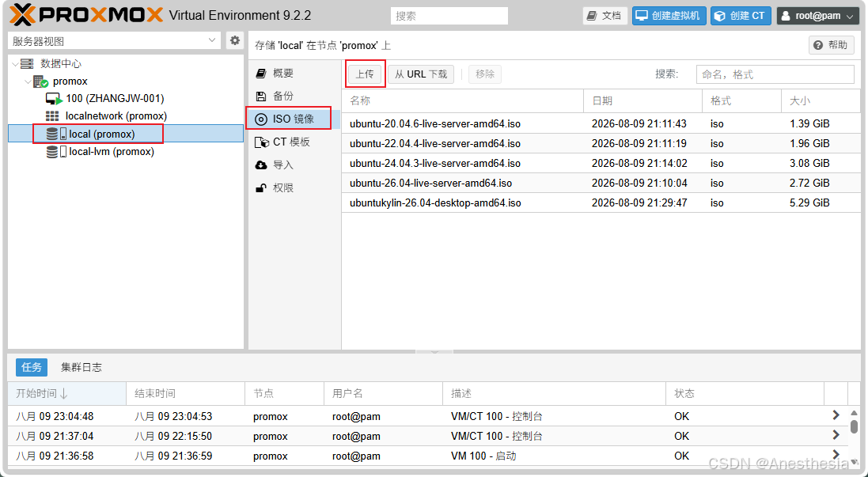Click the Backup floppy disk icon

coord(261,97)
